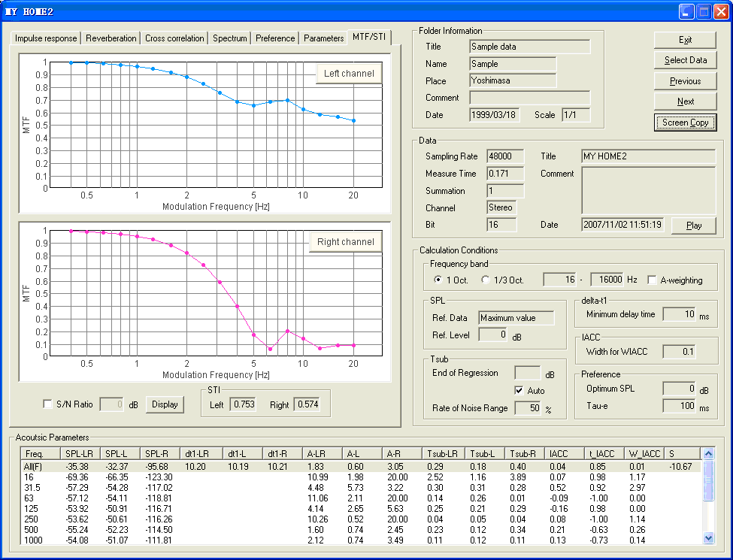Switch to the Spectrum tab
The width and height of the screenshot is (733, 560).
tap(229, 38)
